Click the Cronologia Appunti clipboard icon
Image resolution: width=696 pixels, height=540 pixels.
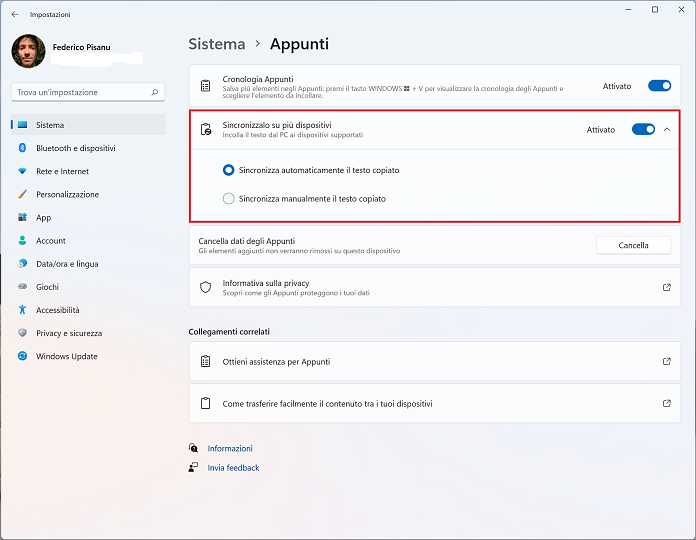tap(205, 86)
